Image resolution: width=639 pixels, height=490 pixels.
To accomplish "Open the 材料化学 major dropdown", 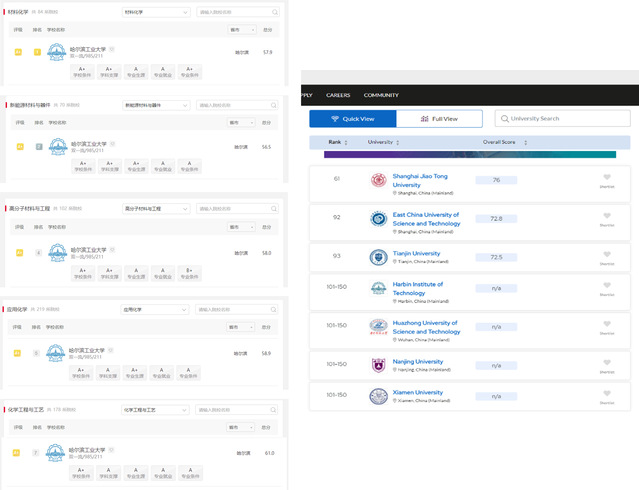I will coord(155,13).
